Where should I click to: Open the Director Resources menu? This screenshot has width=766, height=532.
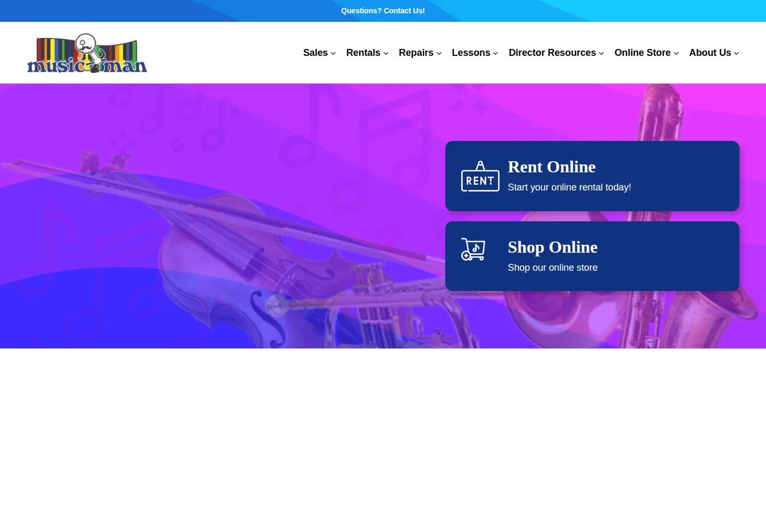click(x=552, y=53)
